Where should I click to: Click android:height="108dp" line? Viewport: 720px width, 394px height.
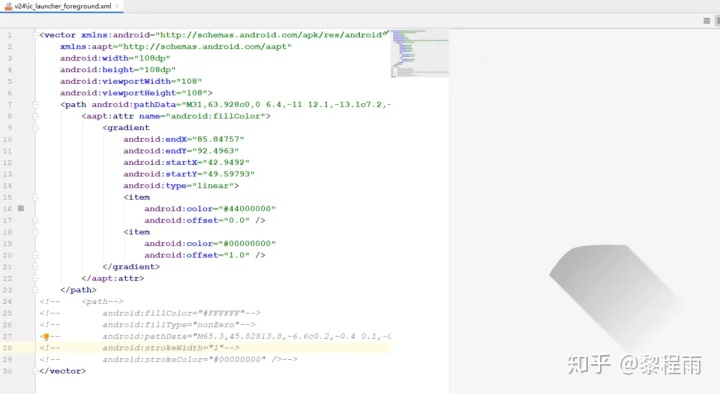[118, 70]
